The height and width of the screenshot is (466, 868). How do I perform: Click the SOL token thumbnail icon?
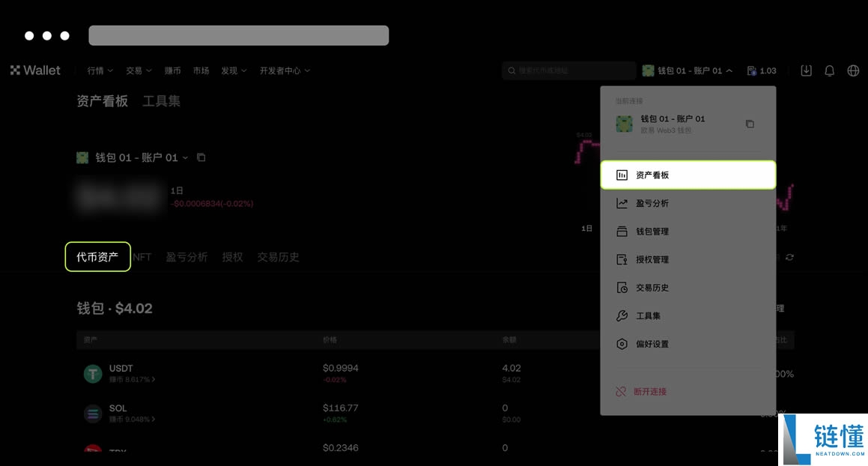[x=92, y=413]
